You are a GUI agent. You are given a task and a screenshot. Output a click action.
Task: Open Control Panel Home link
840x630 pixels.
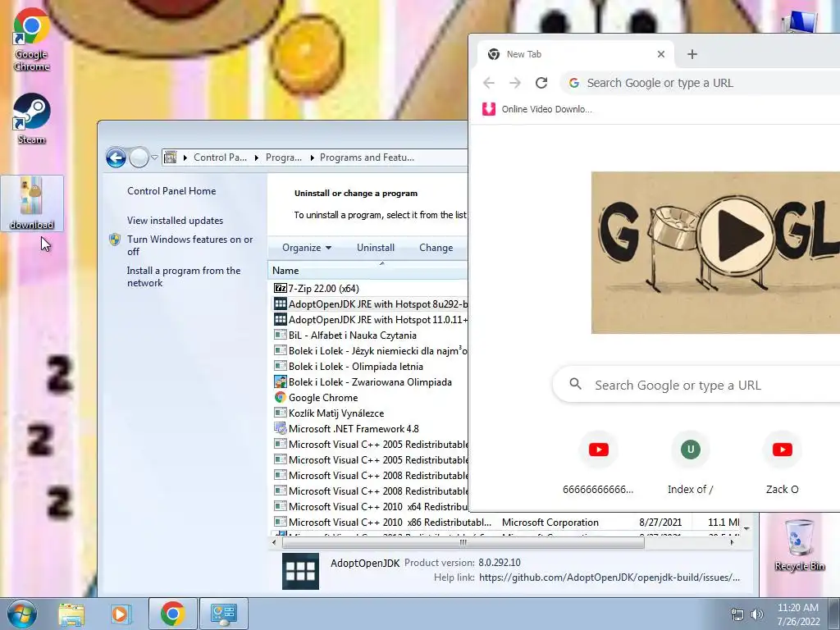coord(171,190)
